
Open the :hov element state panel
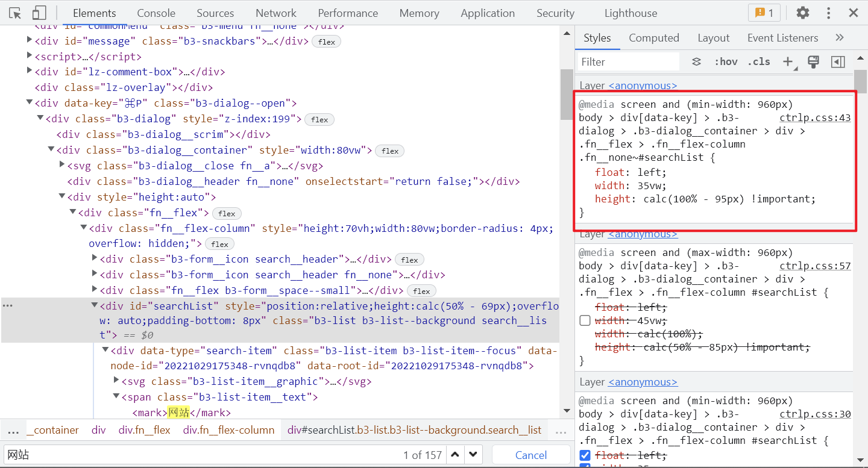coord(726,61)
